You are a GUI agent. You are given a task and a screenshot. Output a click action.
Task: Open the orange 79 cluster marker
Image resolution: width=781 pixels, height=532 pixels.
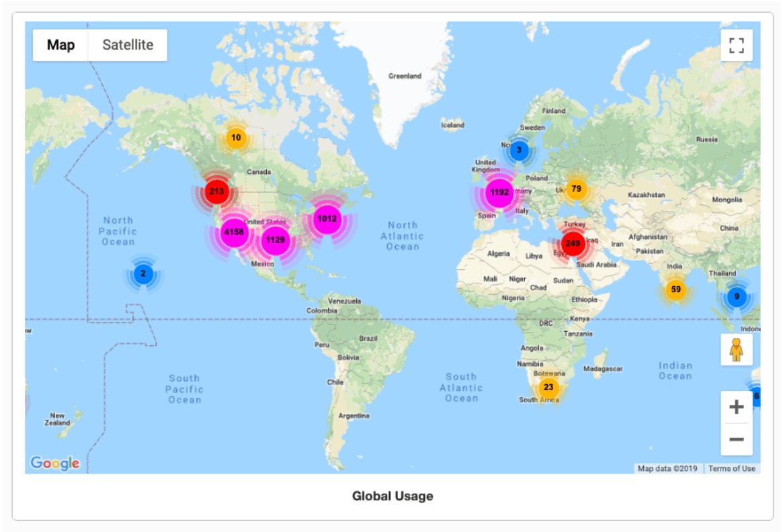click(x=576, y=189)
